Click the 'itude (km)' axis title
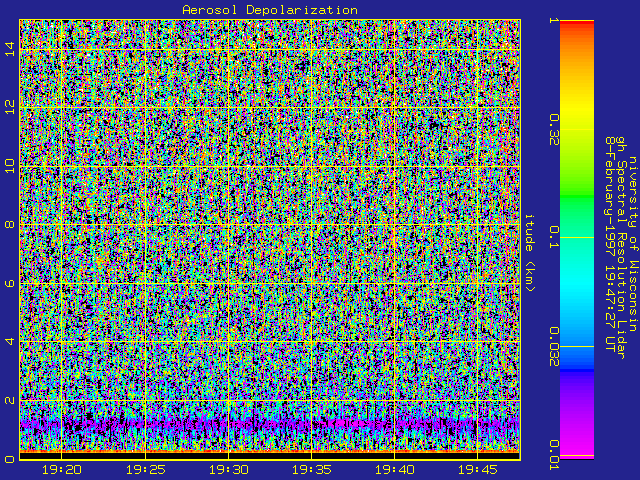 (x=529, y=253)
